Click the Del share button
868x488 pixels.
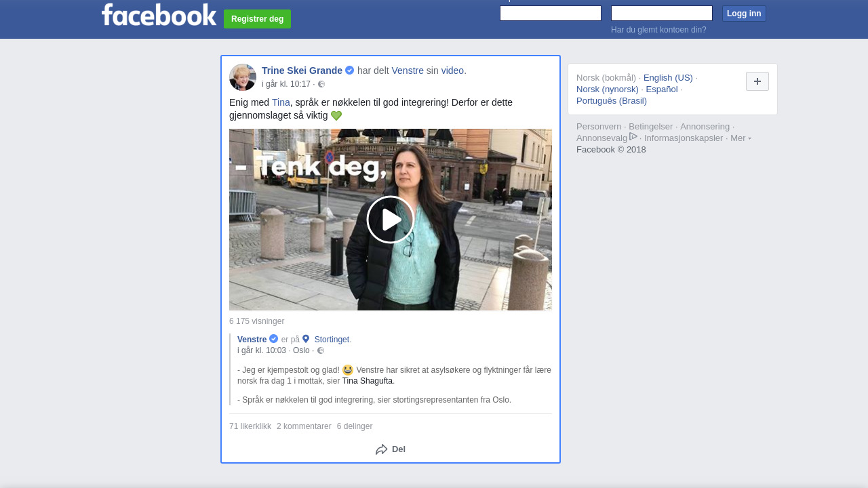pos(391,449)
